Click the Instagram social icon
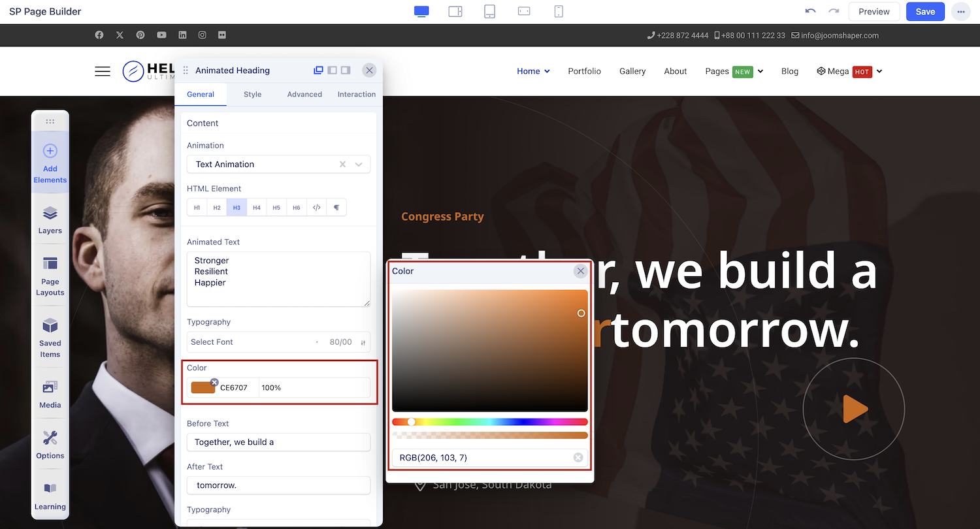Viewport: 980px width, 529px height. [203, 35]
